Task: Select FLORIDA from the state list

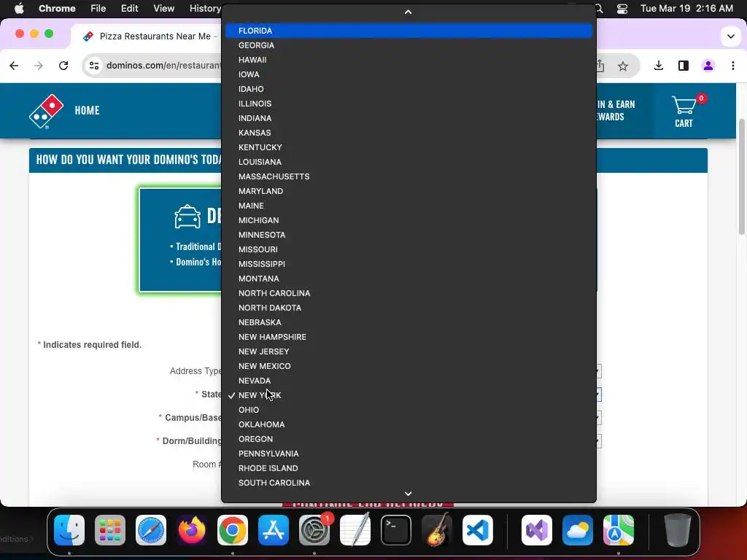Action: [409, 31]
